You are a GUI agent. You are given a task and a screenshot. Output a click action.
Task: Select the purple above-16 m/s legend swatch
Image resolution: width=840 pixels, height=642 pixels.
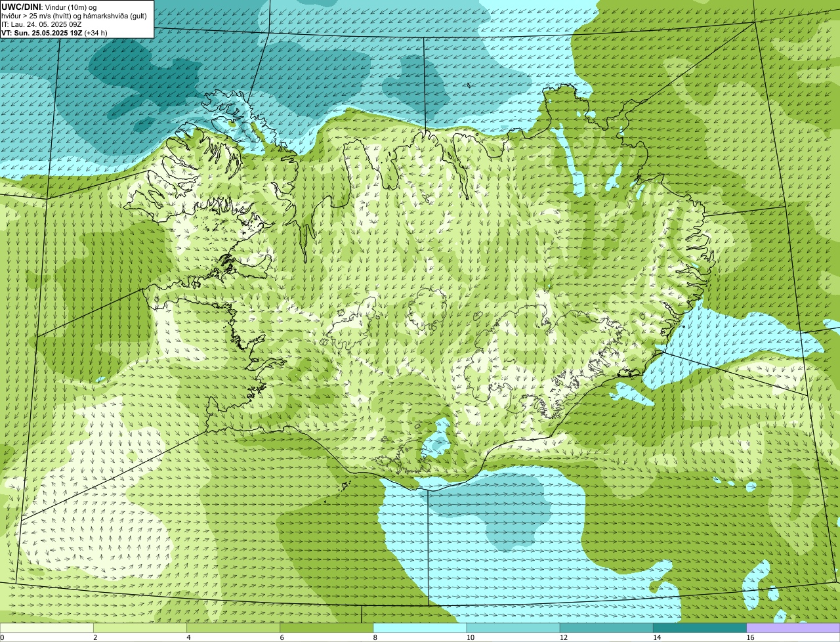[x=793, y=628]
